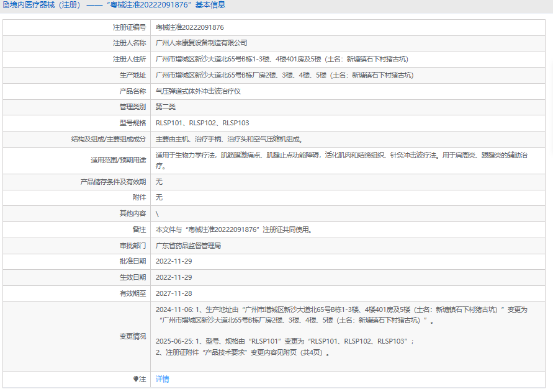The width and height of the screenshot is (553, 392).
Task: Click the 变更情况 row label
Action: click(133, 337)
